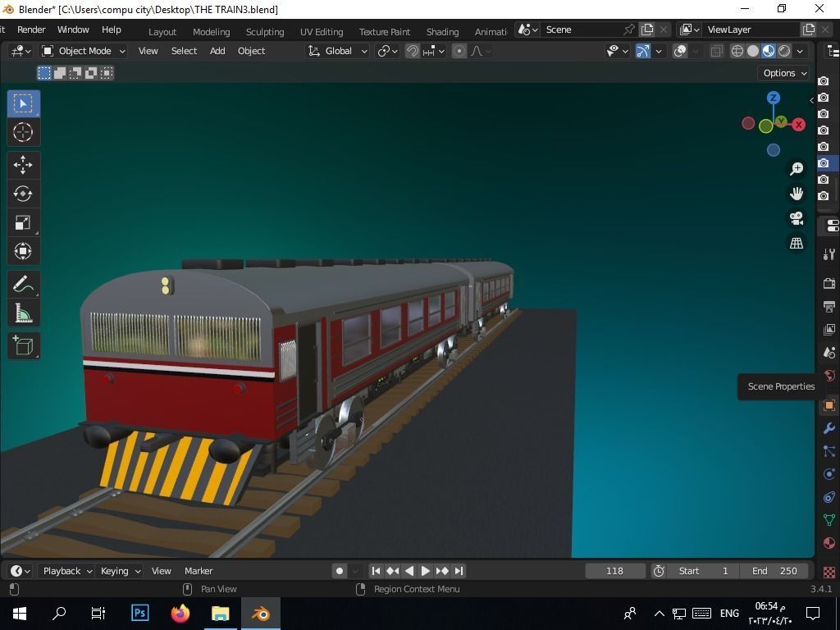Viewport: 840px width, 630px height.
Task: Toggle snapping magnet icon
Action: (412, 51)
